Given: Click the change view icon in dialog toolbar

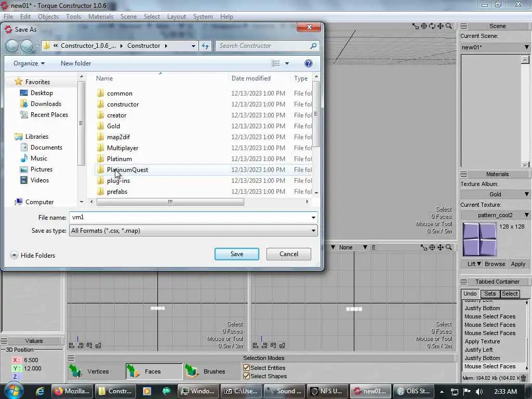Looking at the screenshot, I should pos(276,63).
